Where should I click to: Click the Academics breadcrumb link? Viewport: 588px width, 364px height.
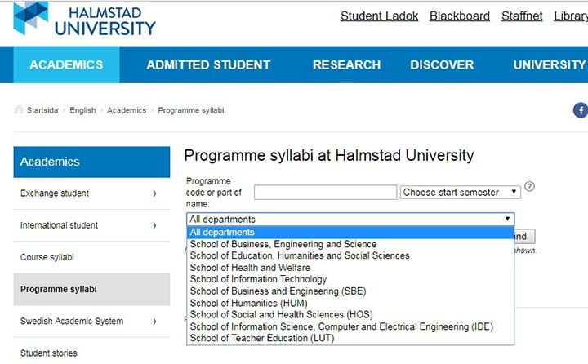click(127, 110)
